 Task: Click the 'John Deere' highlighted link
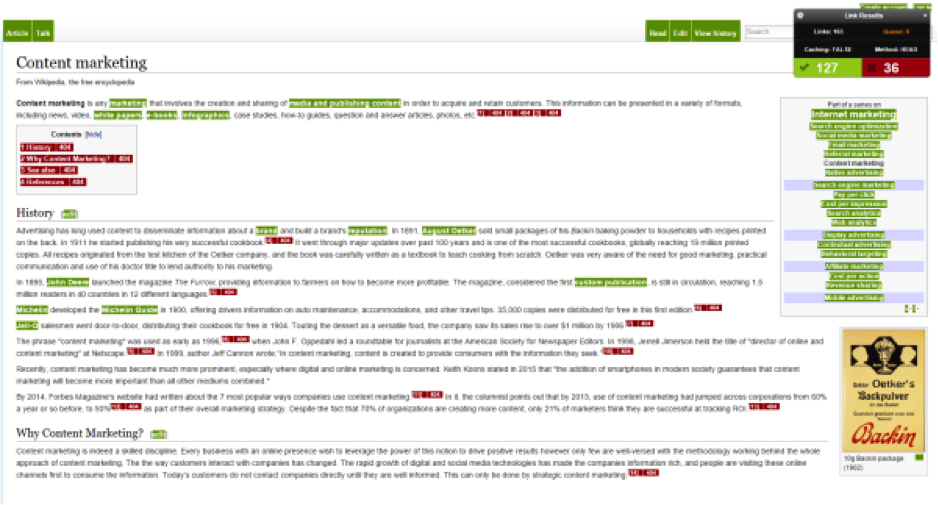67,283
